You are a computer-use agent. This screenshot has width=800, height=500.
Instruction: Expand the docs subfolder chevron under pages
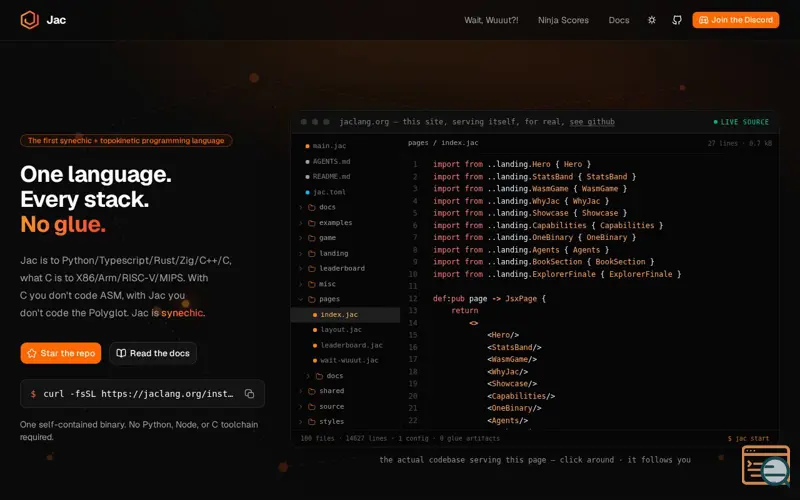[x=308, y=376]
